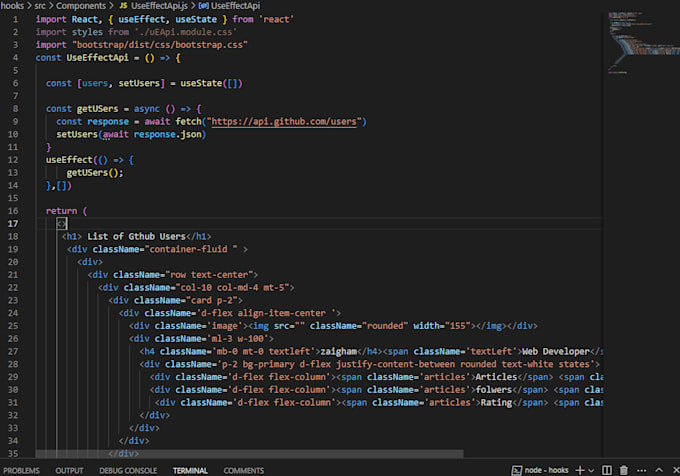Click the 'hooks' breadcrumb segment
Screen dimensions: 680x476
point(12,6)
